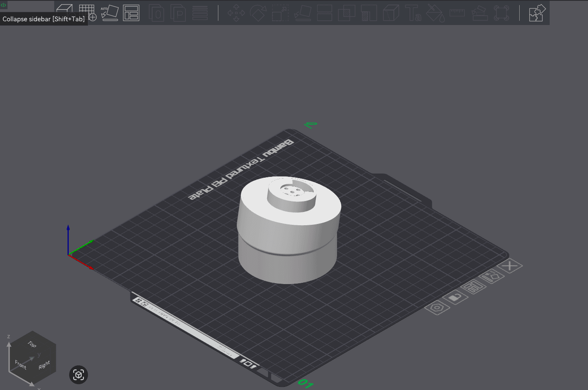588x390 pixels.
Task: Toggle the perspective view cube button
Action: pos(78,375)
